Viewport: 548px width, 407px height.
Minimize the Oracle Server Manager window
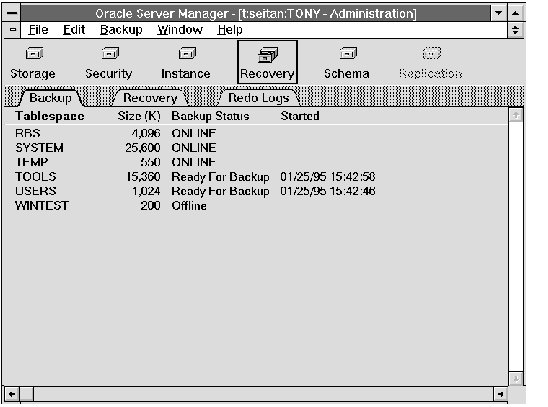tap(499, 13)
